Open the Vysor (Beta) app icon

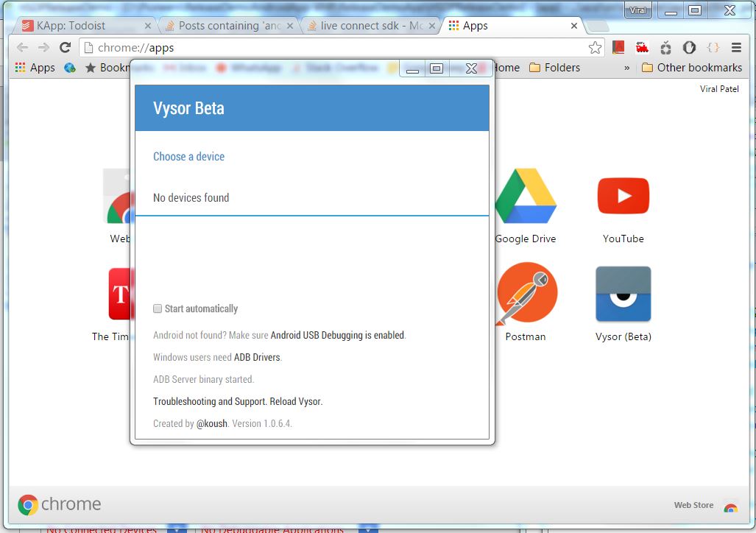click(623, 294)
